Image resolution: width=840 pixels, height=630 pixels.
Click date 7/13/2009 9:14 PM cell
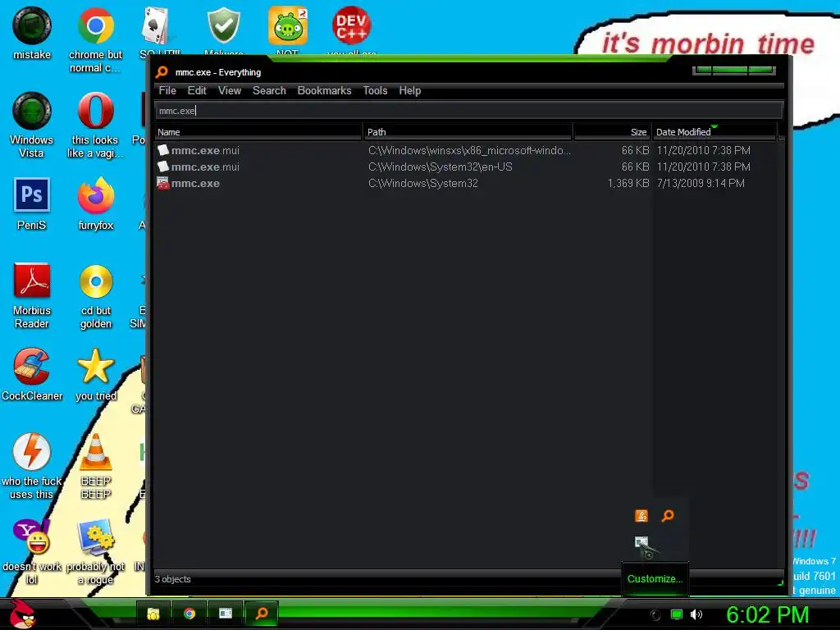tap(701, 183)
